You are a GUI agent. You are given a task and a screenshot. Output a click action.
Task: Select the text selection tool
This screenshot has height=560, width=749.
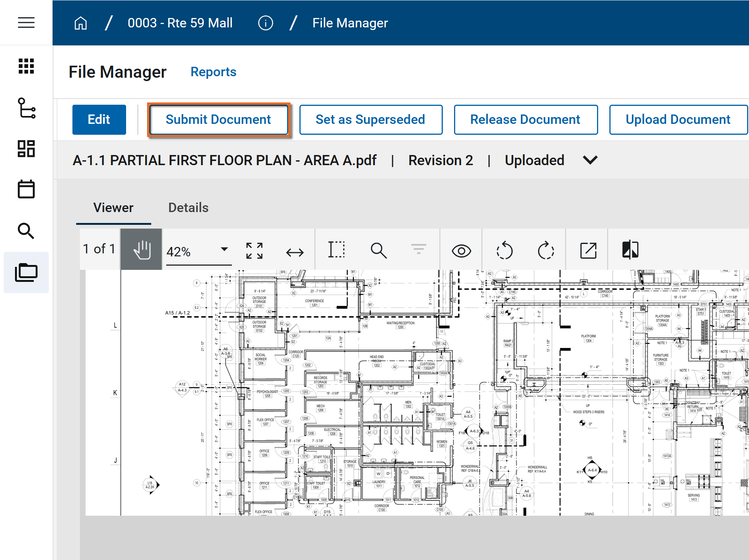point(336,250)
